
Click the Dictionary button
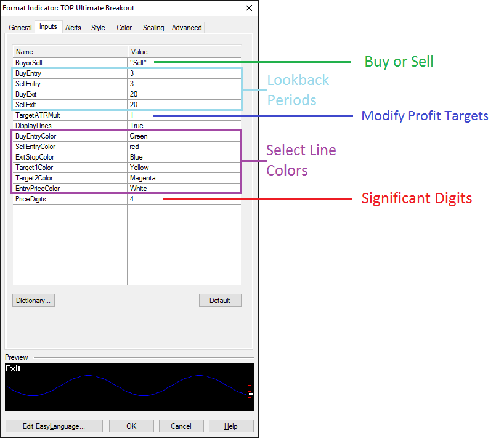pyautogui.click(x=34, y=301)
